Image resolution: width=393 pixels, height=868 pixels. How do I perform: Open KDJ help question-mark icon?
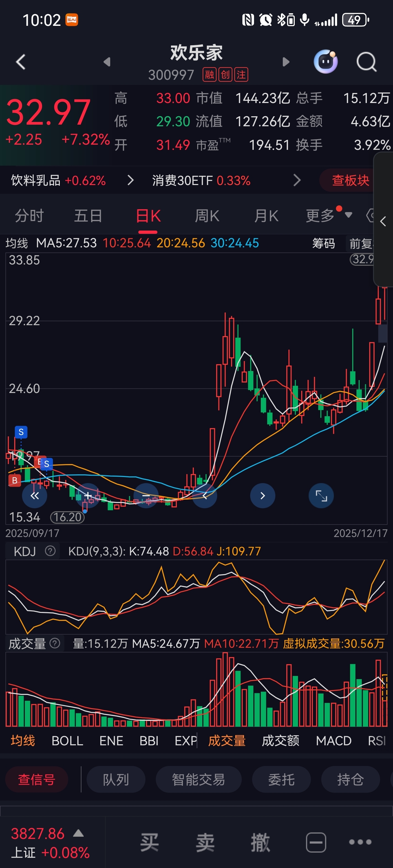pos(50,551)
